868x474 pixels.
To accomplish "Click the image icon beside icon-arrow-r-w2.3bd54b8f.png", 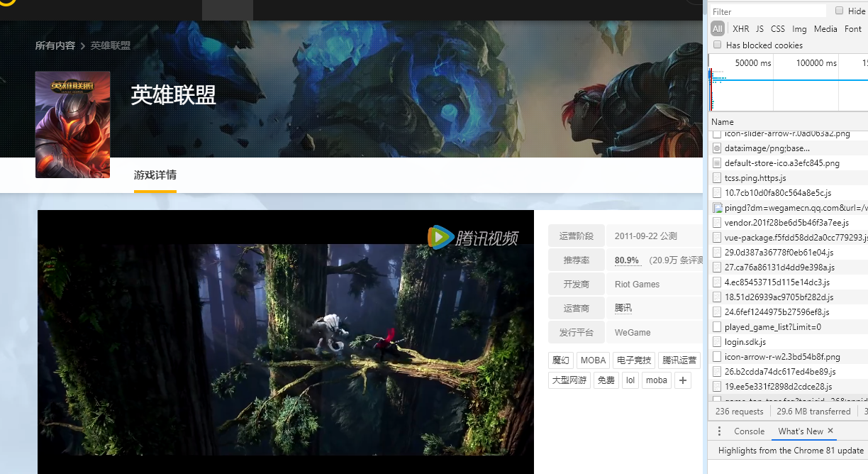I will point(716,357).
